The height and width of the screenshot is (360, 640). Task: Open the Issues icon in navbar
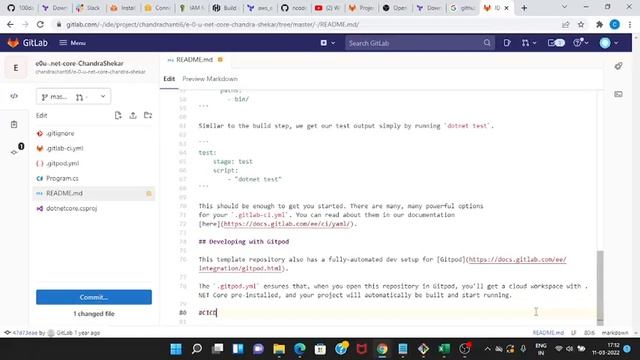click(x=507, y=43)
